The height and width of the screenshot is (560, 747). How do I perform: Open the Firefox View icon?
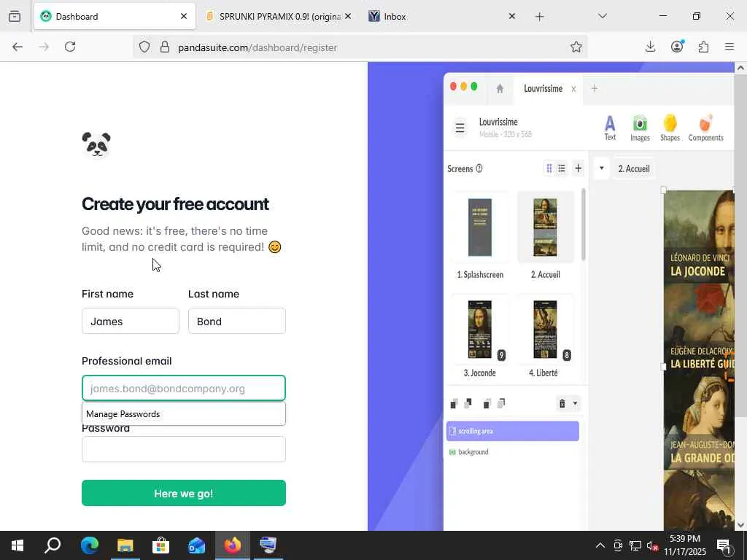(15, 16)
